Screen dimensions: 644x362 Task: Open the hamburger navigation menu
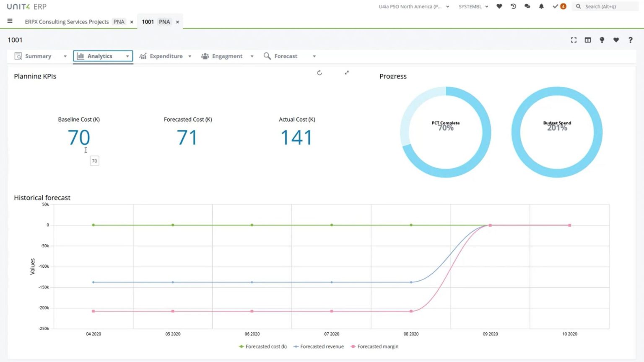10,21
